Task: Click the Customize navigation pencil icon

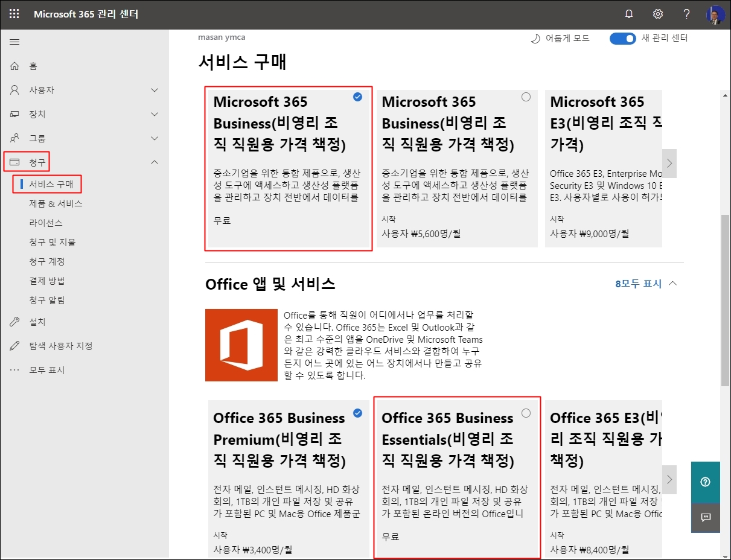Action: 14,346
